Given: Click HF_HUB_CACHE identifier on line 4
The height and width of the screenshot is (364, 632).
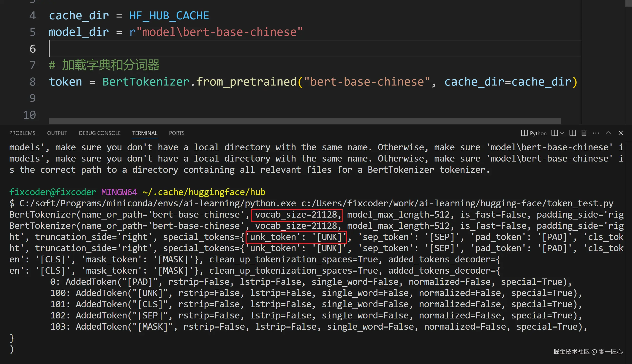Looking at the screenshot, I should 169,16.
